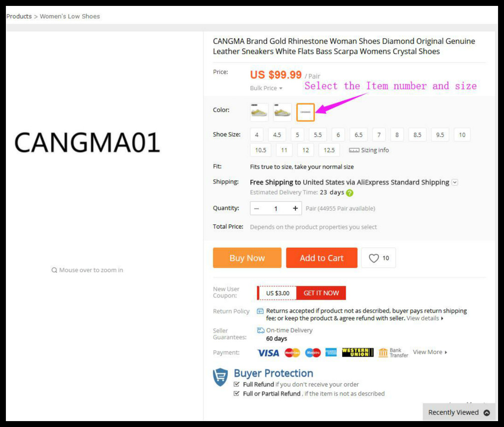Click the ruler icon beside Sizing info
Viewport: 504px width, 427px height.
pyautogui.click(x=354, y=151)
